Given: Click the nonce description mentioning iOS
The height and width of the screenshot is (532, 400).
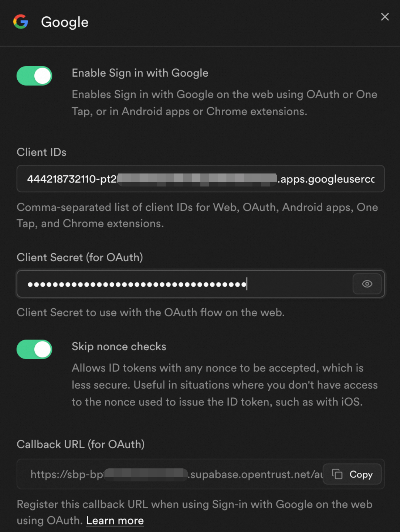Looking at the screenshot, I should [x=224, y=385].
